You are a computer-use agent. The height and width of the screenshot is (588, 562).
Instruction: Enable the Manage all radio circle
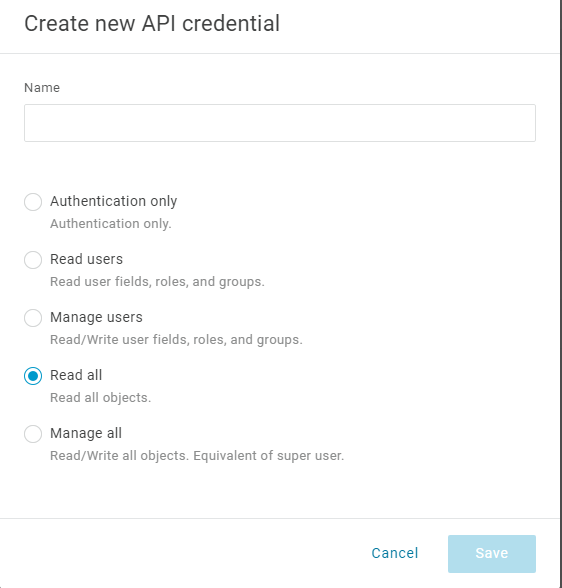click(x=33, y=434)
